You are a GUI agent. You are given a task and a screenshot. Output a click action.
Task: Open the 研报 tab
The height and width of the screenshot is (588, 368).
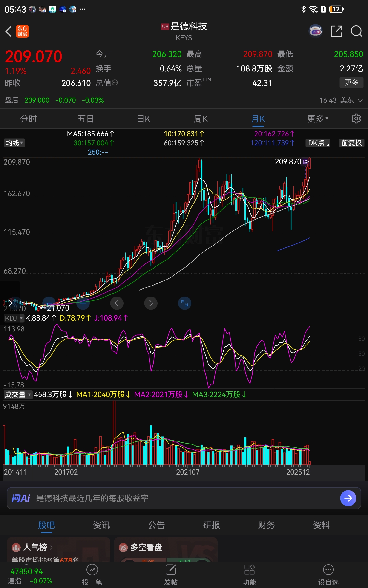coord(212,525)
